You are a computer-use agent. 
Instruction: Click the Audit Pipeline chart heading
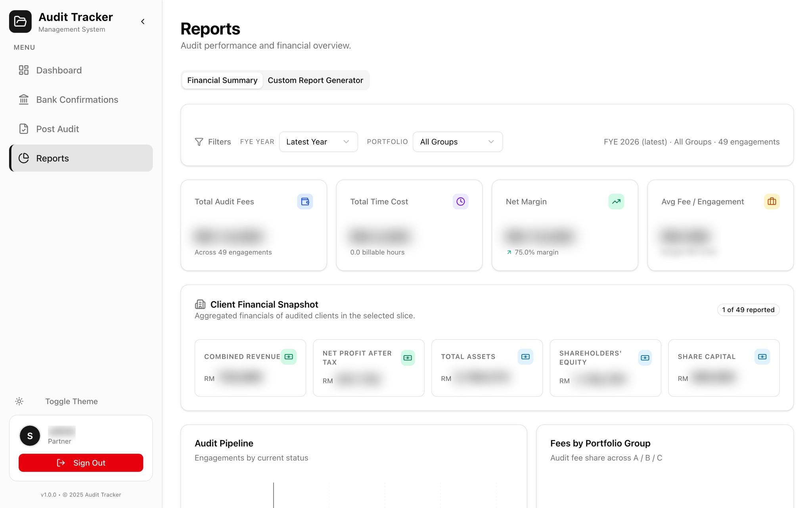(x=224, y=443)
